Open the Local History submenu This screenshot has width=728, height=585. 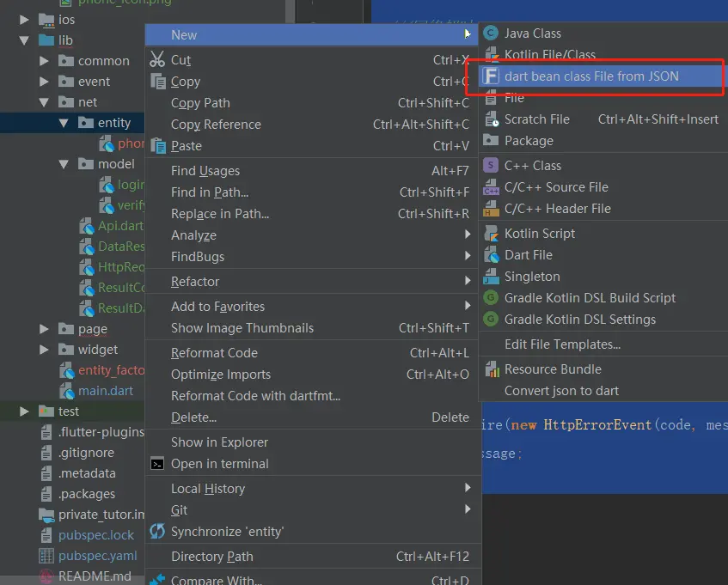(x=311, y=489)
